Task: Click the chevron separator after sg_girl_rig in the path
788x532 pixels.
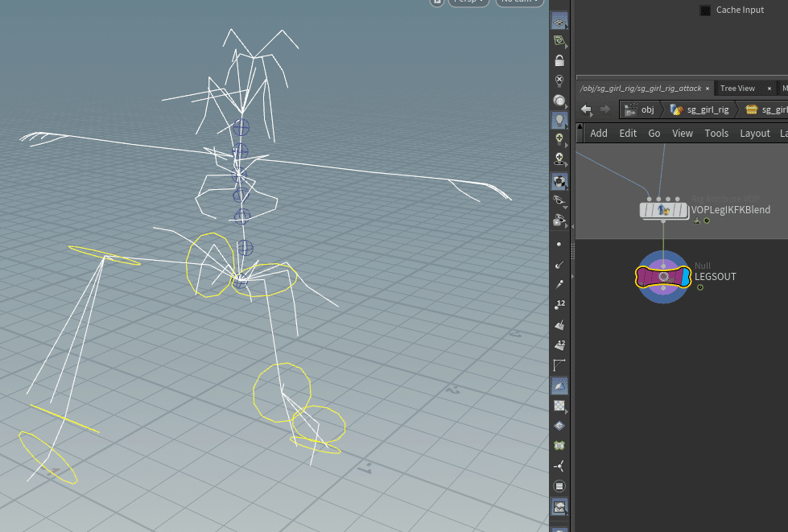Action: point(739,109)
